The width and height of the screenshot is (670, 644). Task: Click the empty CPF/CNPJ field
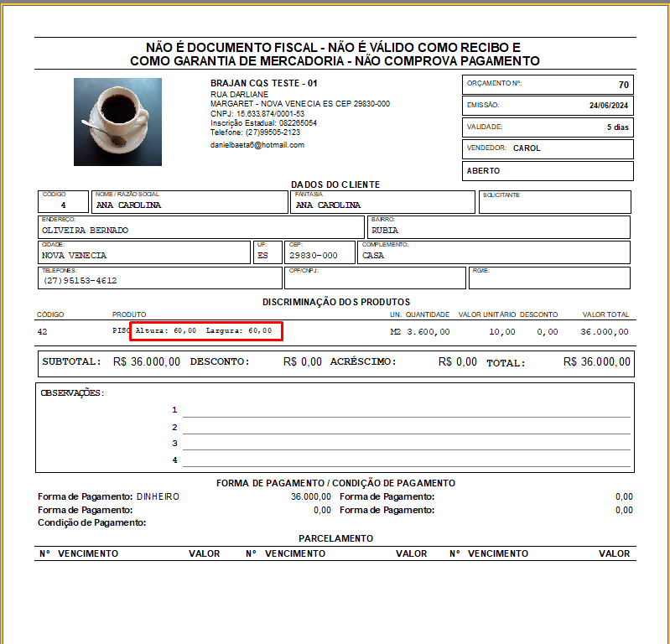tap(375, 278)
